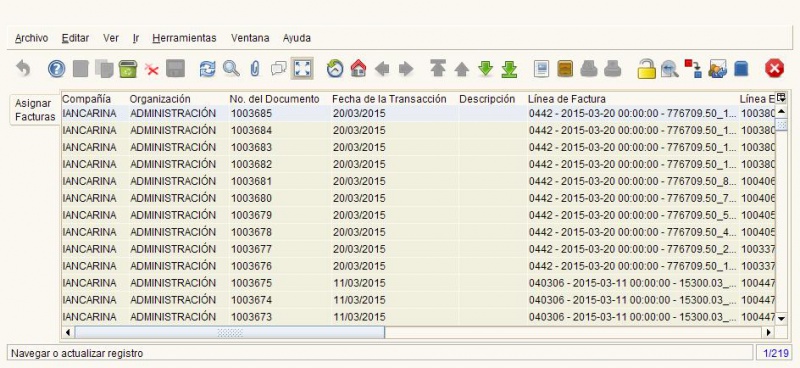Jump to the last record green arrow

pos(509,68)
